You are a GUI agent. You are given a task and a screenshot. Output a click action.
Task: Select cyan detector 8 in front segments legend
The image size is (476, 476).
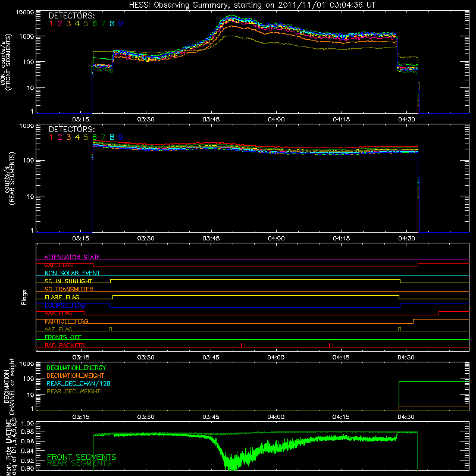point(112,24)
